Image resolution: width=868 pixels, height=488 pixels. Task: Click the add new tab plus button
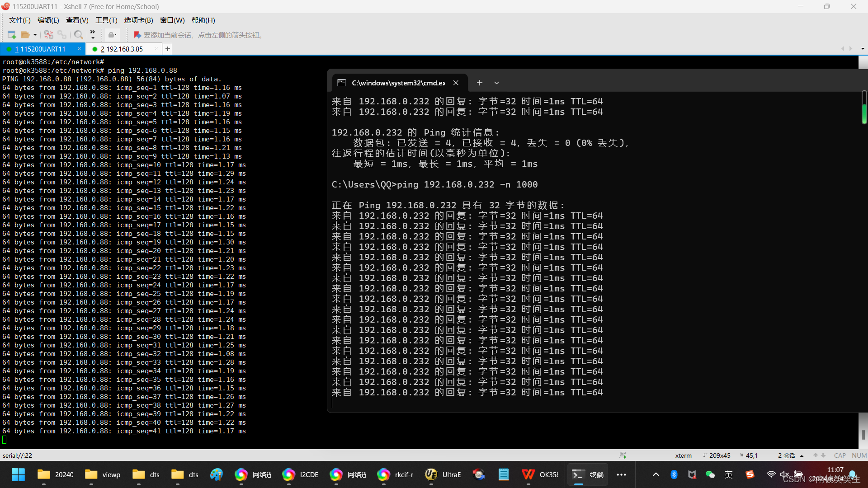click(x=168, y=48)
